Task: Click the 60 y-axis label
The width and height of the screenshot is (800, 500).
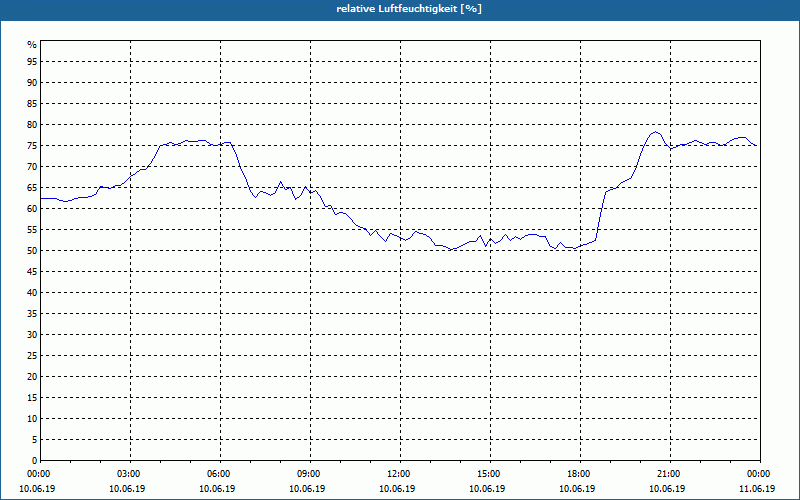Action: [32, 209]
